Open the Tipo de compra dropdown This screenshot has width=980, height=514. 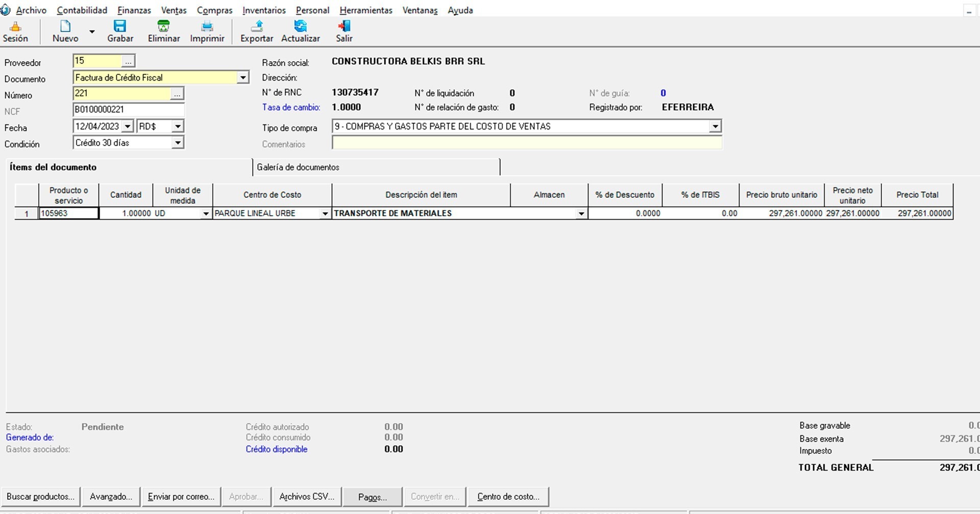(x=715, y=126)
